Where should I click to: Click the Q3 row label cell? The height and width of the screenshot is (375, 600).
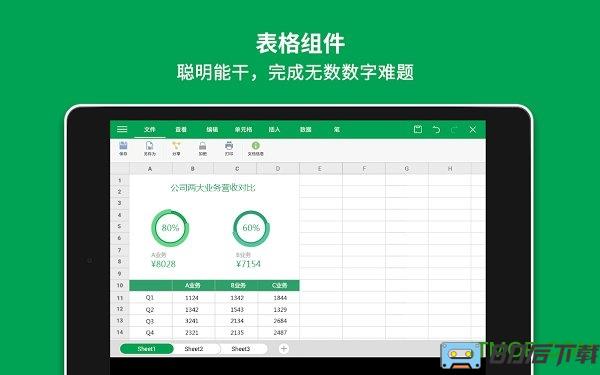150,321
